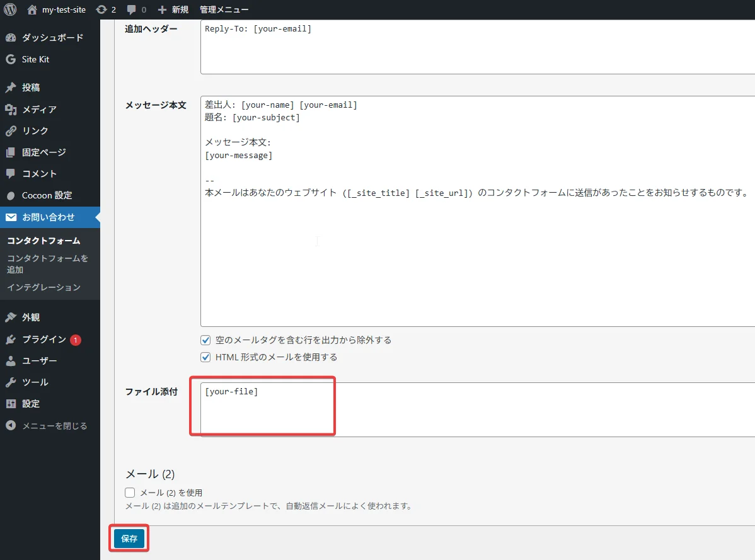
Task: Enable the メール (2) を使用 checkbox
Action: pyautogui.click(x=130, y=493)
